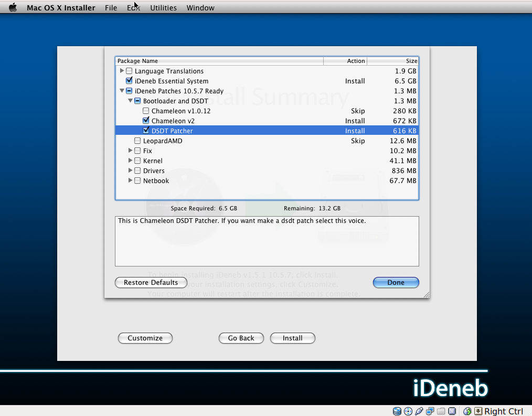The width and height of the screenshot is (532, 416).
Task: Uncheck iDeneb Essential System
Action: point(129,81)
